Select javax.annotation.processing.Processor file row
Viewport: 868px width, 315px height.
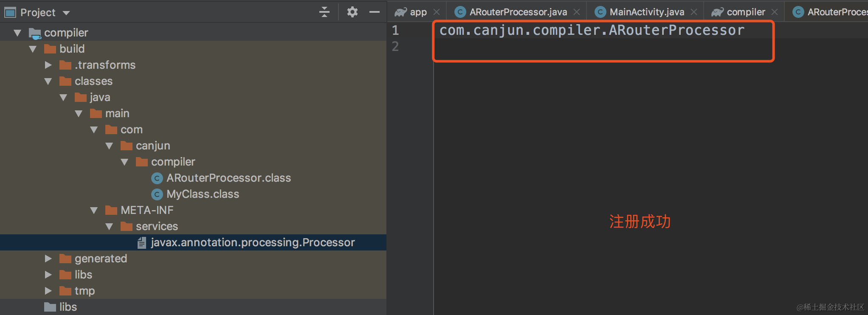point(193,242)
